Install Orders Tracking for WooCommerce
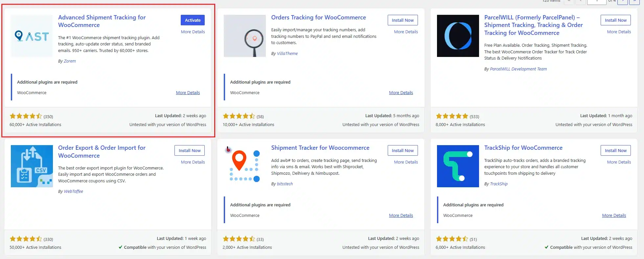Viewport: 644px width, 259px height. pos(403,20)
